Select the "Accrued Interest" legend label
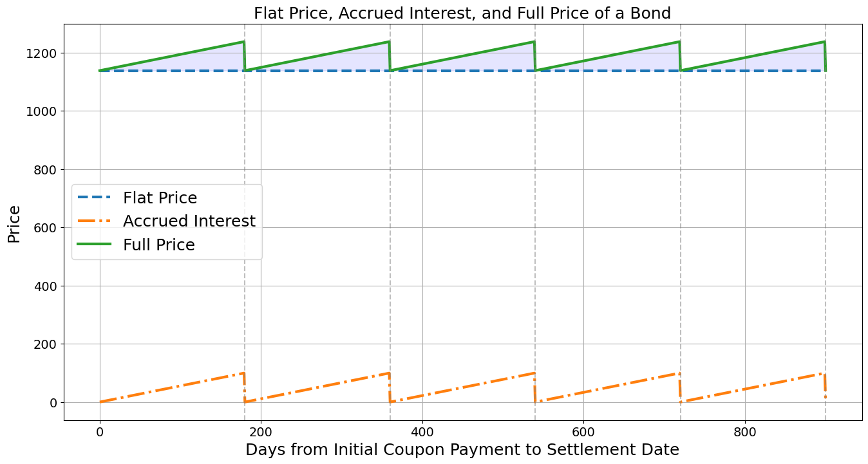868x464 pixels. 189,221
